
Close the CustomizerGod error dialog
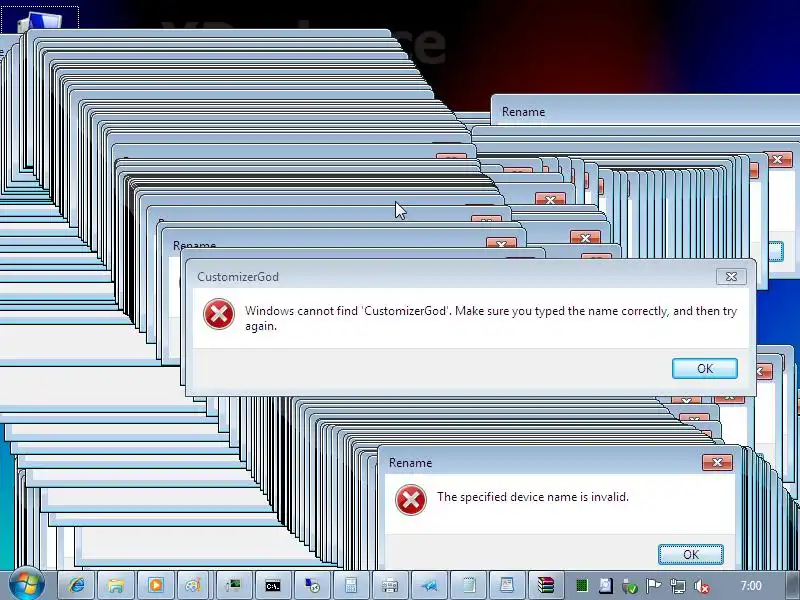click(731, 277)
